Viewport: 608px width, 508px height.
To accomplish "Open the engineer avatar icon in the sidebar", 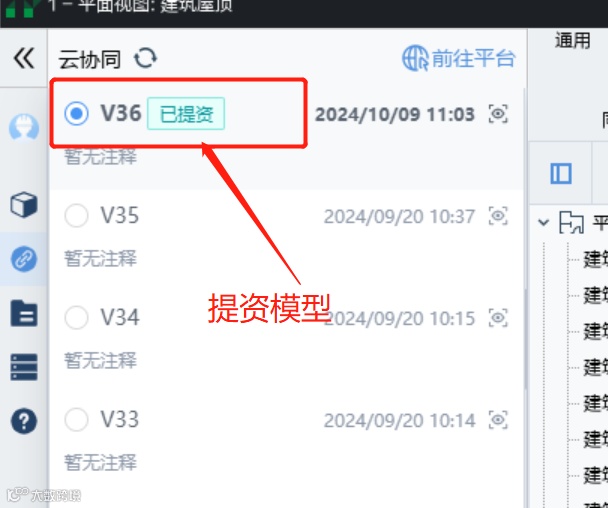I will (24, 127).
